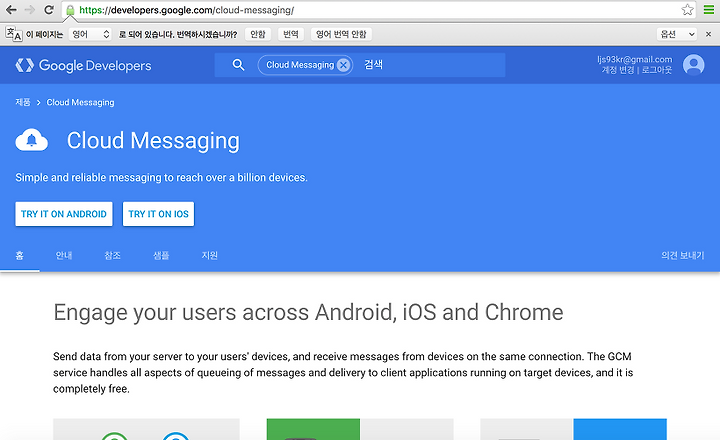This screenshot has width=720, height=440.
Task: Click the address bar URL
Action: point(186,10)
